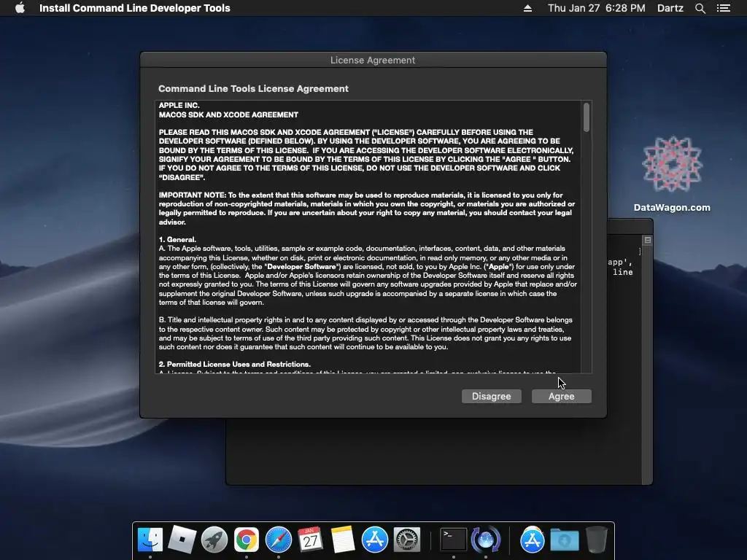The width and height of the screenshot is (747, 560).
Task: Launch Google Chrome from the Dock
Action: [x=247, y=540]
